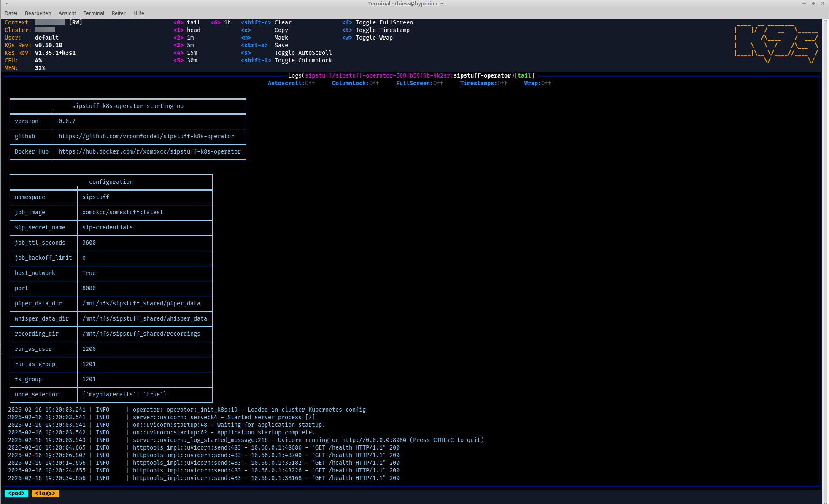Toggle the Autoscroll Off indicator
Image resolution: width=829 pixels, height=504 pixels.
coord(291,83)
